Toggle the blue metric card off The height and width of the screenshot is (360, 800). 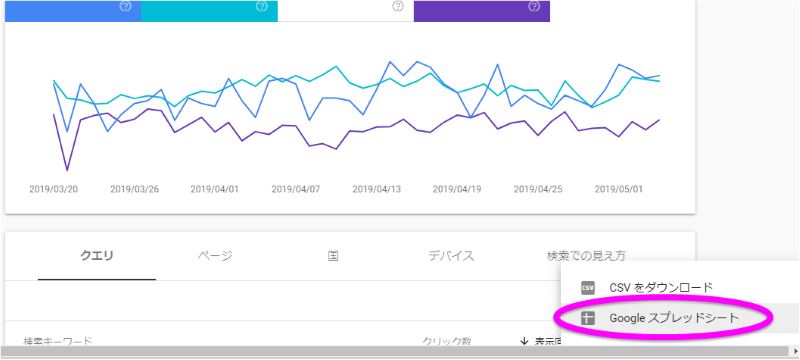[72, 11]
